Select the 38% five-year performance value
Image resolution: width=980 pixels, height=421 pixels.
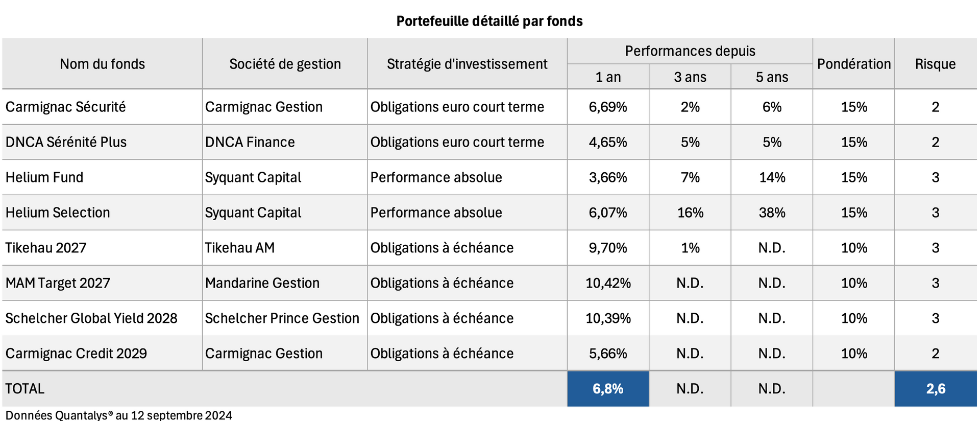click(772, 213)
